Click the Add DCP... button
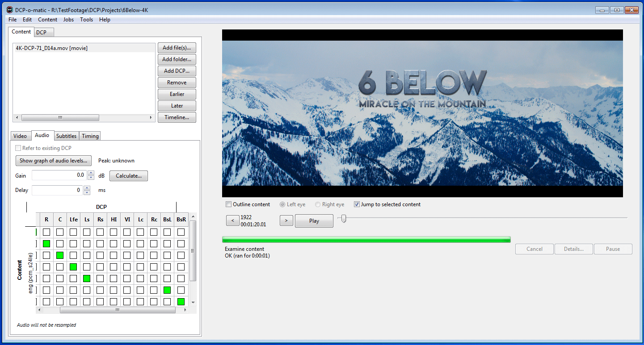The height and width of the screenshot is (345, 644). pyautogui.click(x=177, y=71)
